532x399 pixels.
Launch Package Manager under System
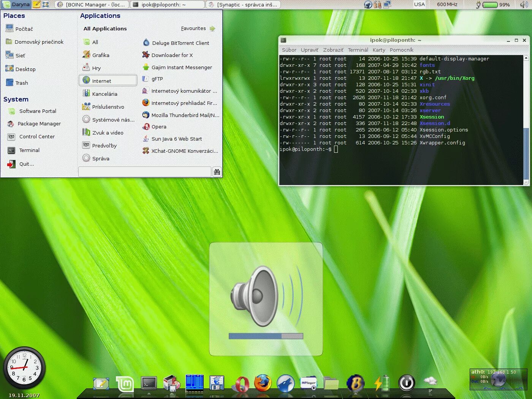pos(34,123)
